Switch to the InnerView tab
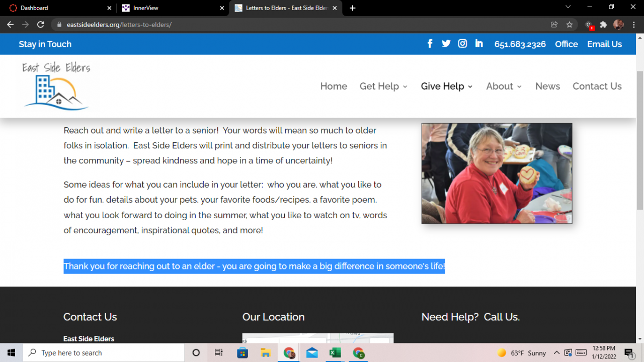Viewport: 644px width, 362px height. (173, 8)
